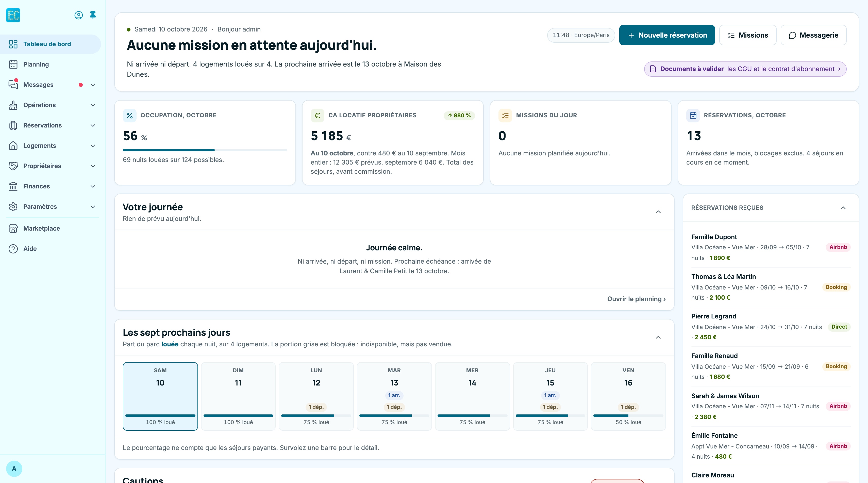Click the Marketplace shop icon
The height and width of the screenshot is (483, 868).
pos(13,229)
